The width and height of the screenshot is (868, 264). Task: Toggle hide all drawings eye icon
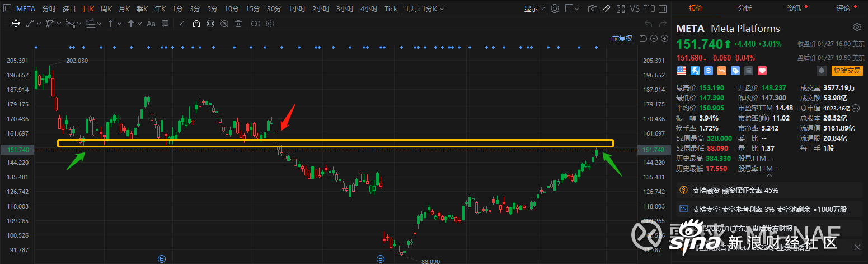coord(224,24)
